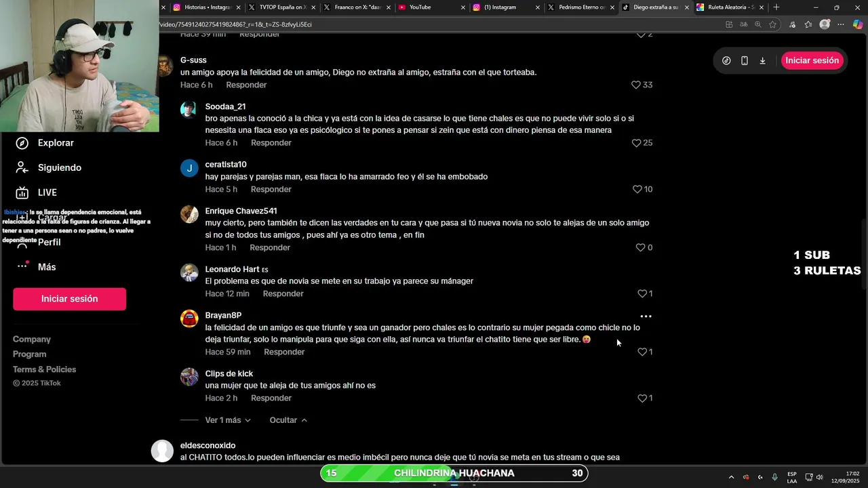Reply to Clips de kick's comment
This screenshot has height=488, width=868.
point(271,398)
